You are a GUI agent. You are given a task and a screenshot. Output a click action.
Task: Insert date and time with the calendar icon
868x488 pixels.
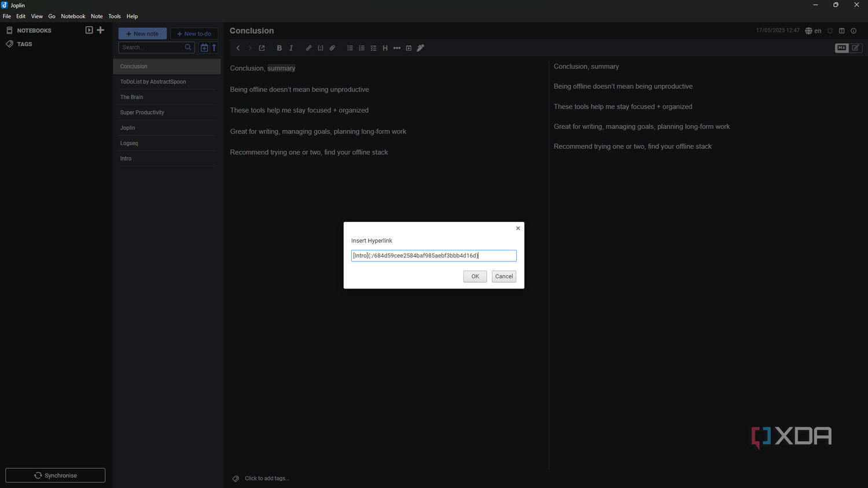409,48
